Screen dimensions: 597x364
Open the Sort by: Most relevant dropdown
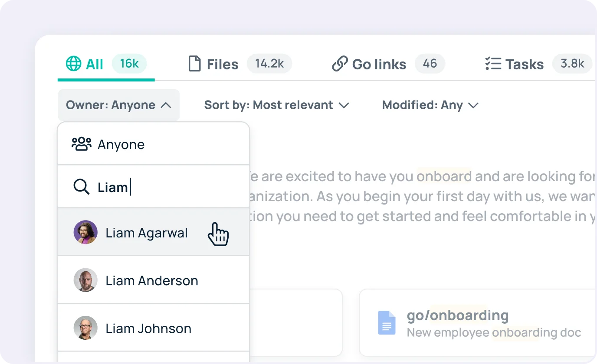(276, 105)
